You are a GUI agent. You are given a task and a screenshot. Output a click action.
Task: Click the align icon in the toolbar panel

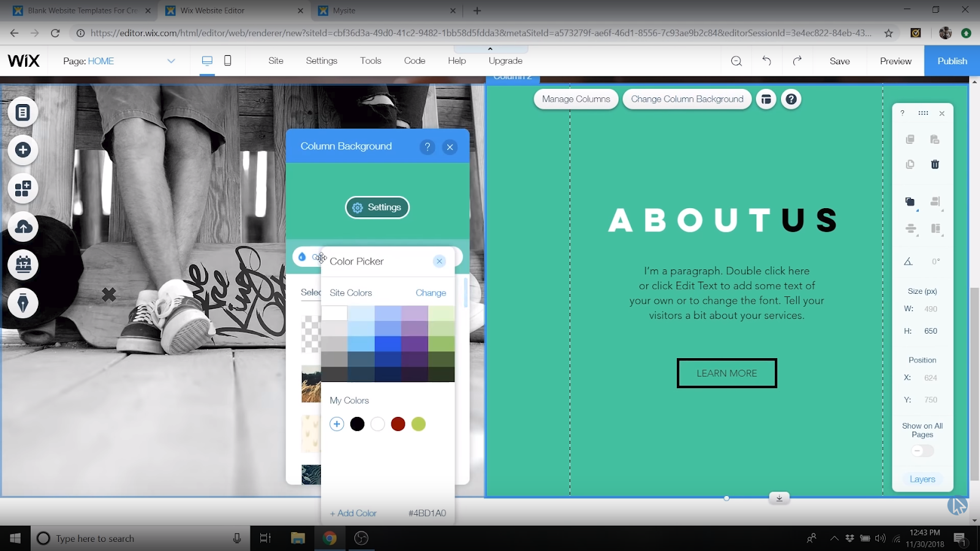tap(935, 202)
